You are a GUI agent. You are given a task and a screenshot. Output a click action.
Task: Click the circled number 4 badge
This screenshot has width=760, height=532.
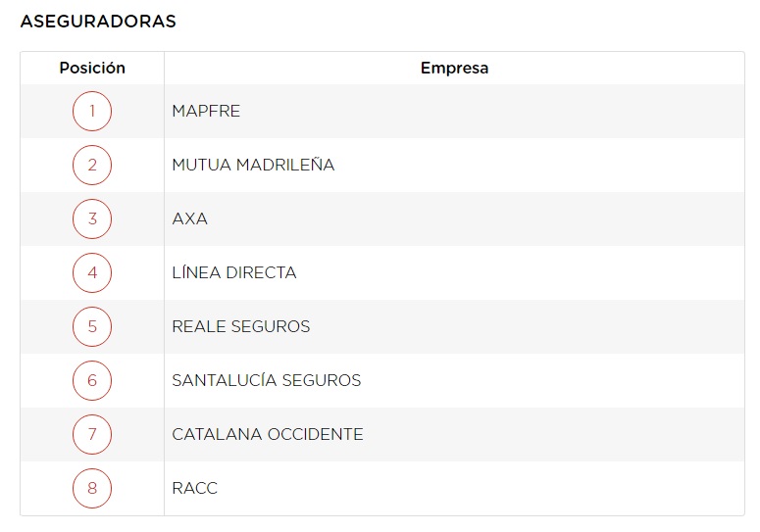[92, 272]
